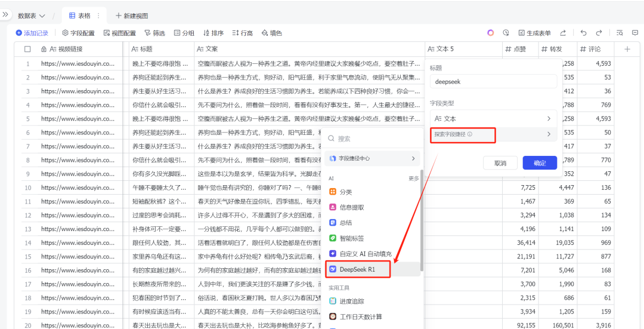Open the 分组 grouping tool

(x=184, y=33)
